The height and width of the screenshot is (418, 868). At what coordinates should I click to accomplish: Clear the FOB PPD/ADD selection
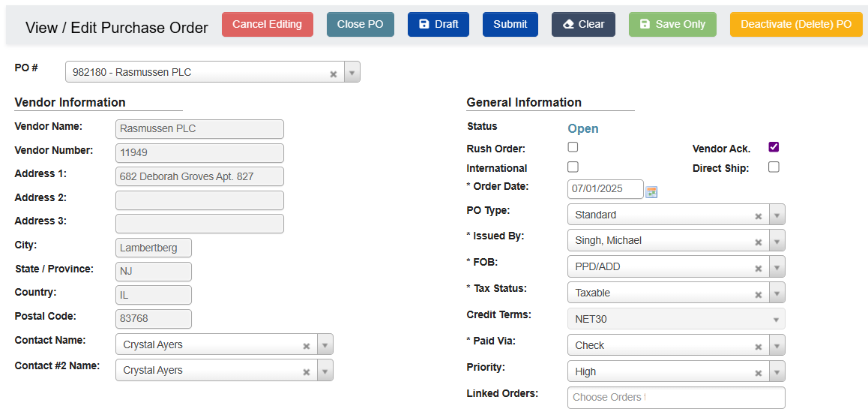759,269
